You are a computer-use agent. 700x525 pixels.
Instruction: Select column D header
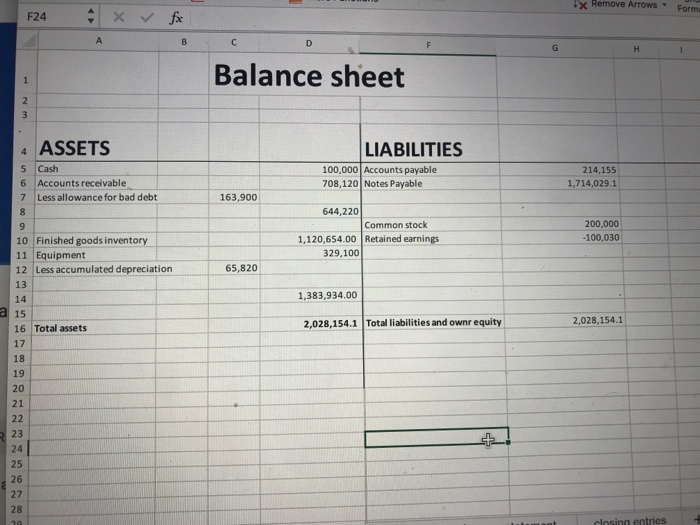tap(308, 43)
